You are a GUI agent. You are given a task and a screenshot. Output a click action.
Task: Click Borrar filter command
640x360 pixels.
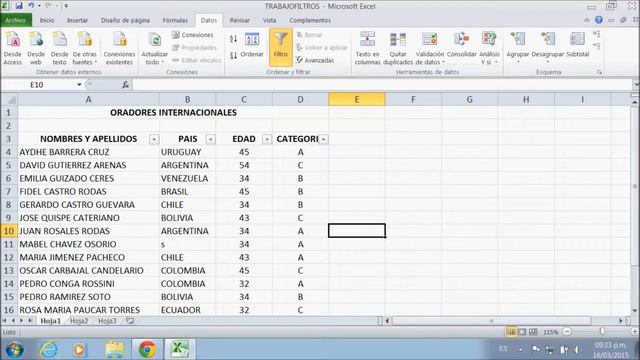tap(309, 35)
